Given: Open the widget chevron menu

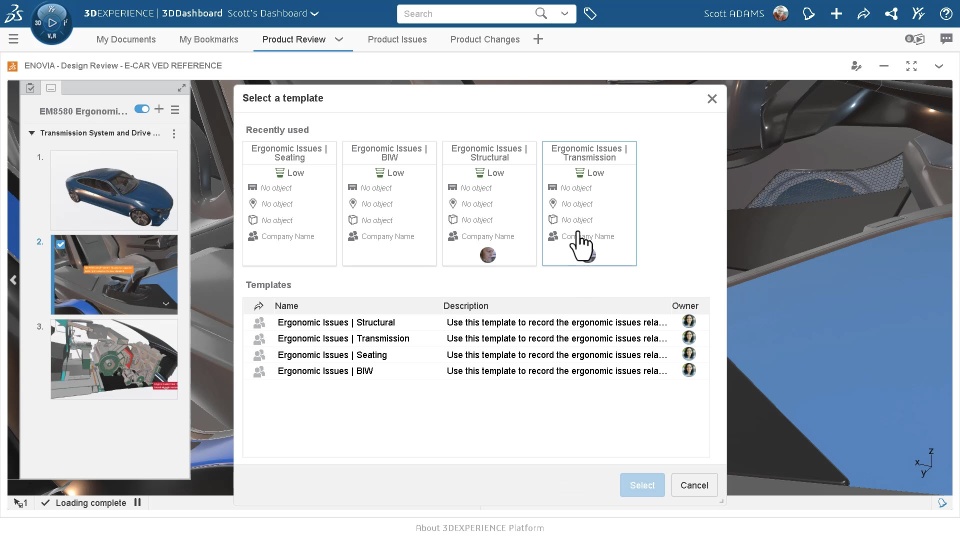Looking at the screenshot, I should click(939, 66).
